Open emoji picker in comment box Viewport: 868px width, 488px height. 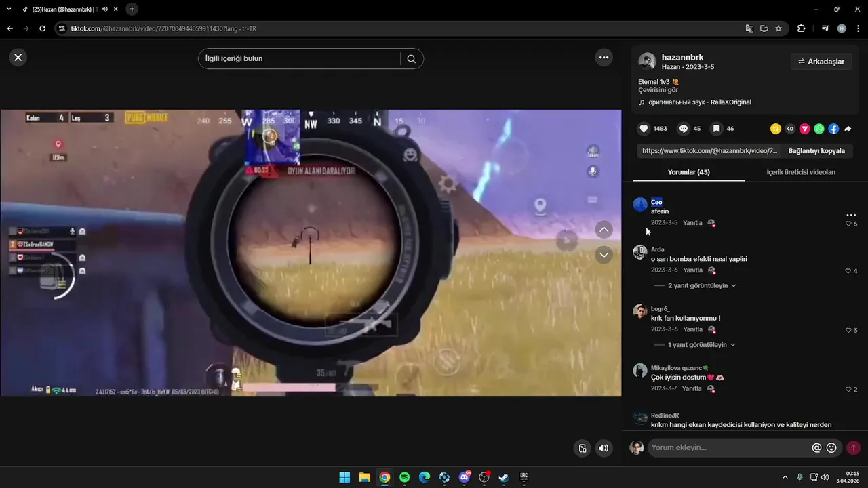pos(831,448)
